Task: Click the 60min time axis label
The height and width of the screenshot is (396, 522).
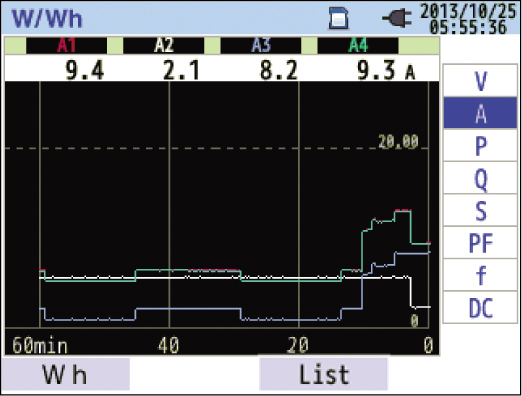Action: (40, 345)
